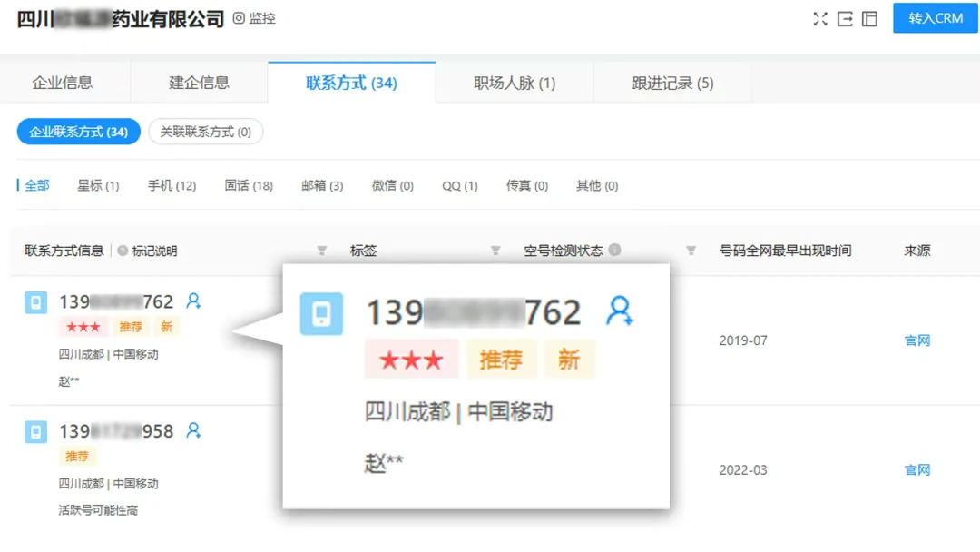Click the 推荐 tag on the second contact
The height and width of the screenshot is (552, 980).
pyautogui.click(x=77, y=456)
